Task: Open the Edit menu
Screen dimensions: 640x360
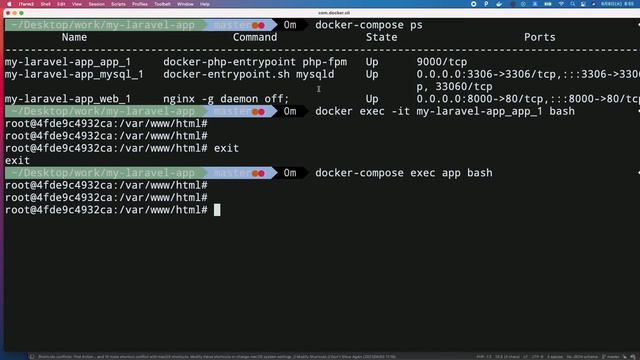Action: pyautogui.click(x=61, y=4)
